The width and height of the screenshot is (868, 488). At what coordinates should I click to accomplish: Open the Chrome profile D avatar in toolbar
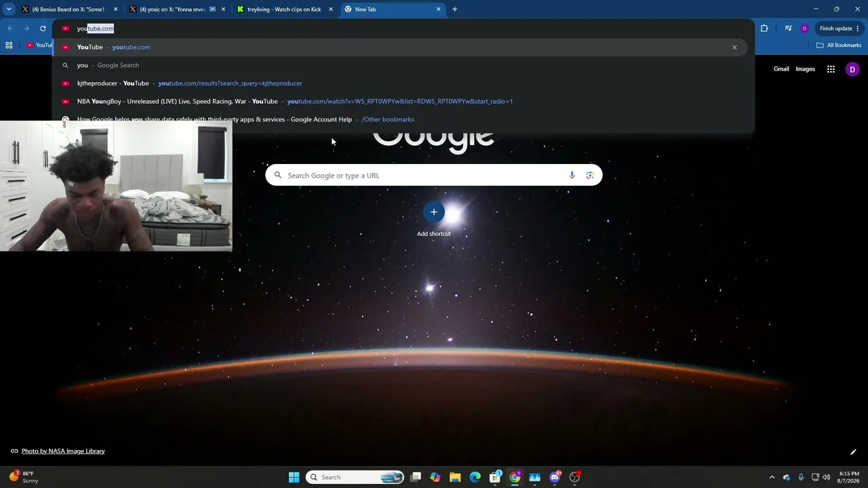coord(804,28)
